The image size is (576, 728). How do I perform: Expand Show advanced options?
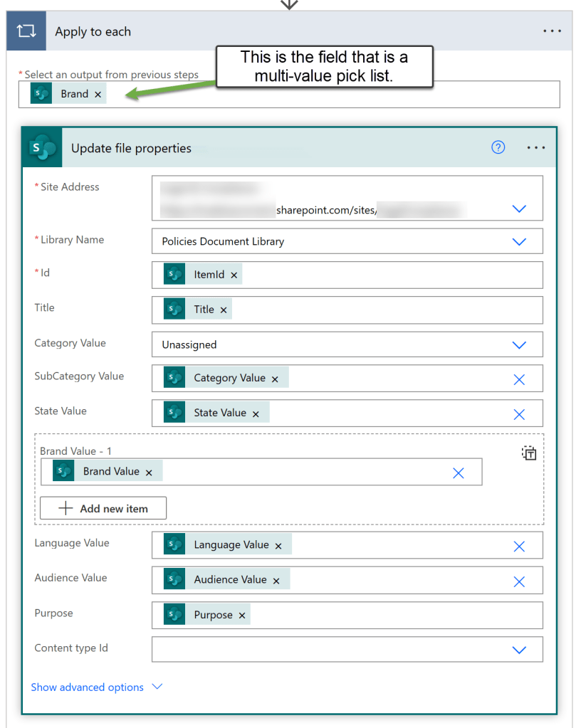(x=96, y=687)
